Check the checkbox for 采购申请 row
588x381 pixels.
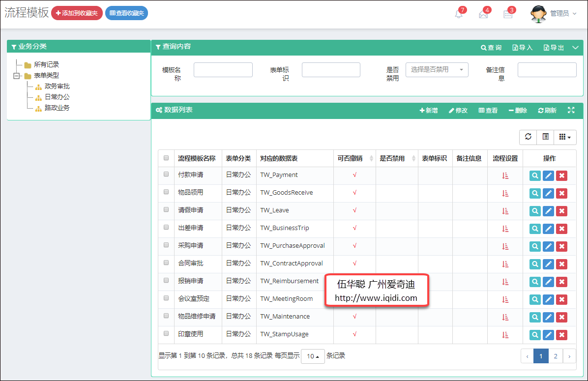[166, 245]
